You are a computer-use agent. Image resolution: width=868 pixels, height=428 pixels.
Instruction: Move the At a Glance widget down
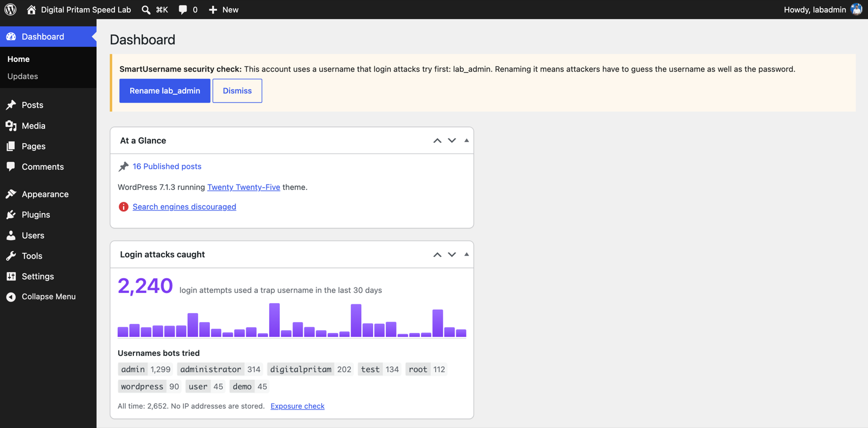452,140
